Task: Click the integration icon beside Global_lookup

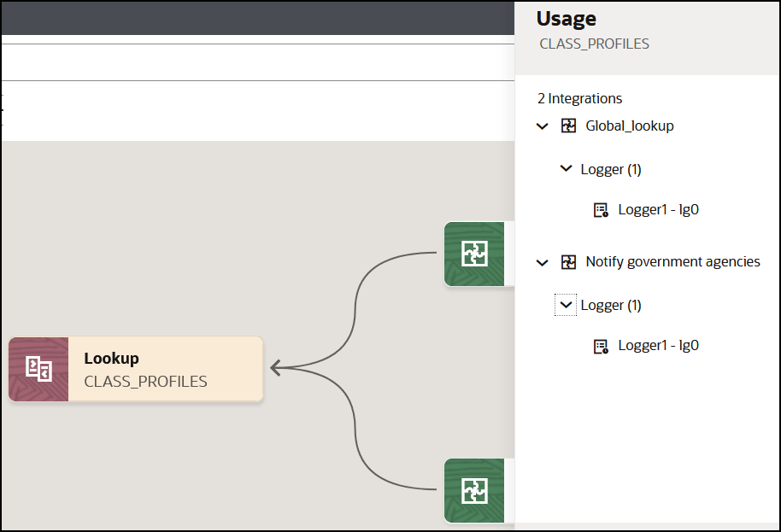Action: point(568,126)
